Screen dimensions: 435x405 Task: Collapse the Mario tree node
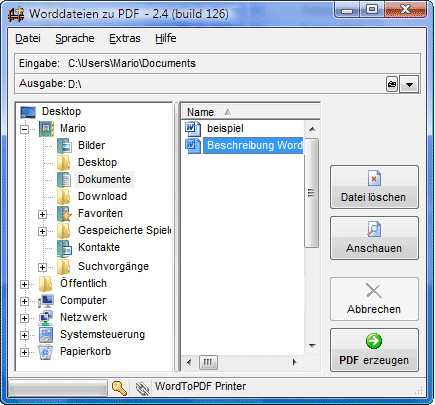coord(24,129)
